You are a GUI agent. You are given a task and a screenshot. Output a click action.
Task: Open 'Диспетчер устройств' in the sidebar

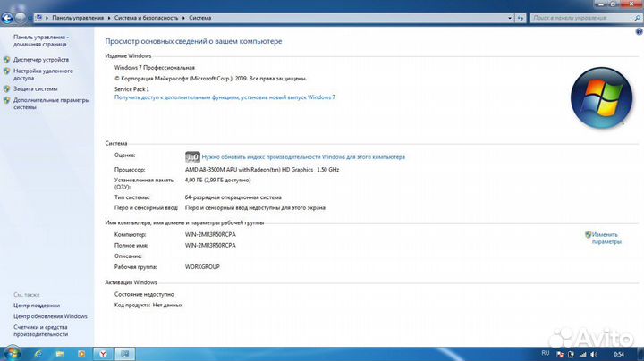[40, 60]
